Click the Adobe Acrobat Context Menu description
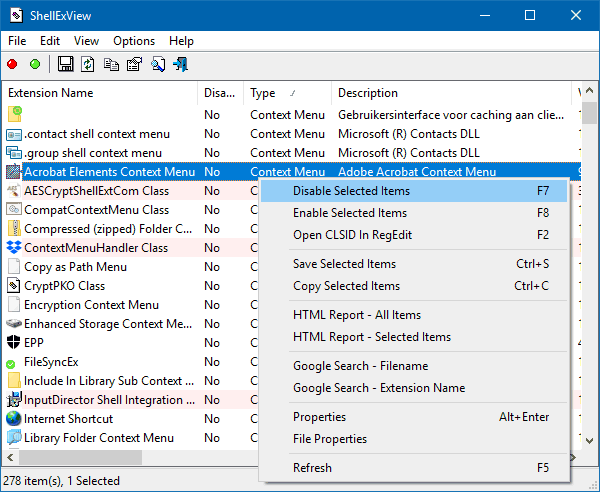 (417, 172)
